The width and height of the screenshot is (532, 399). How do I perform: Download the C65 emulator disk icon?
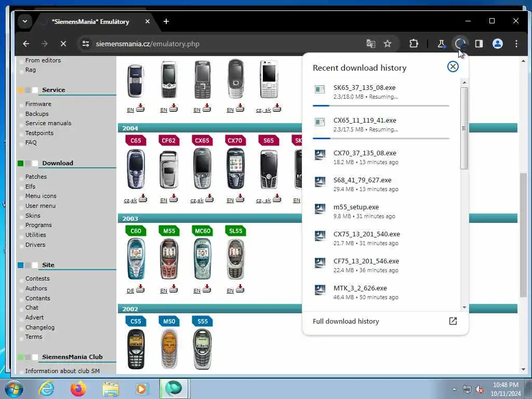pos(143,198)
